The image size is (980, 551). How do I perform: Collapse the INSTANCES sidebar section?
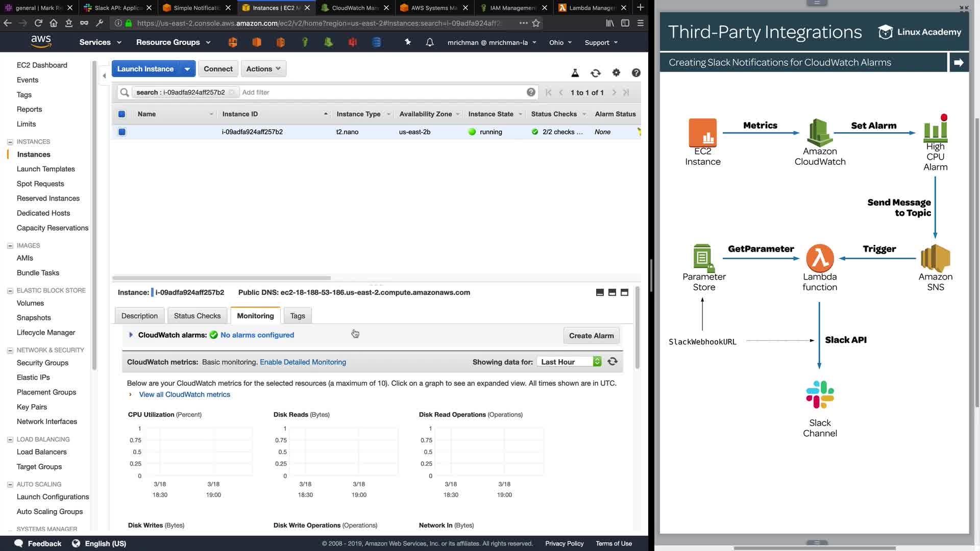point(10,142)
